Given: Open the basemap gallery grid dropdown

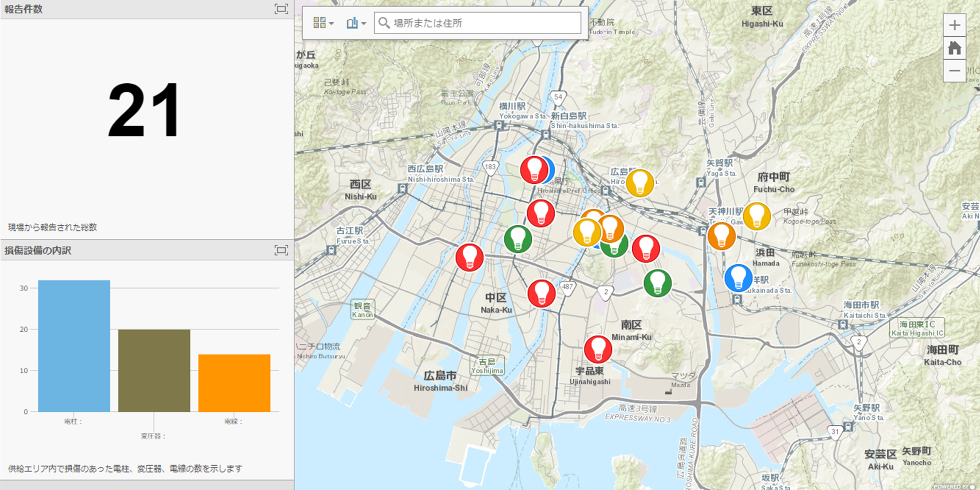Looking at the screenshot, I should pos(323,23).
